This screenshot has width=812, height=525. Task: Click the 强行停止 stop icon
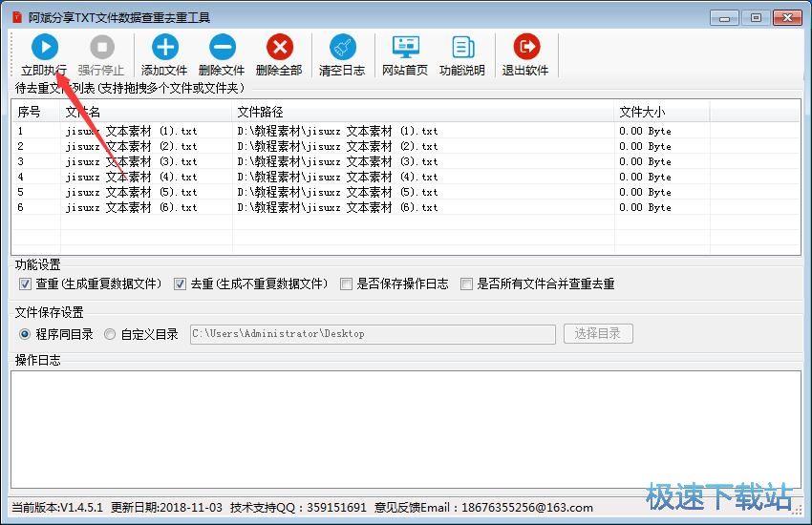101,47
